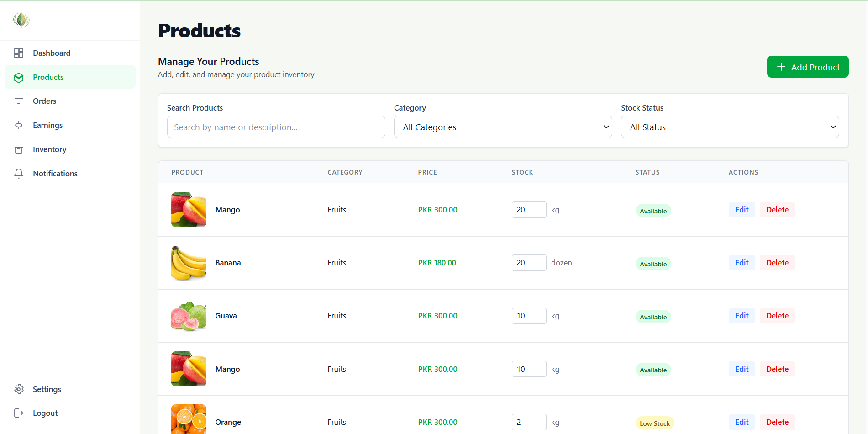Click the Guava price PKR 300.00
Viewport: 868px width, 434px height.
[437, 316]
